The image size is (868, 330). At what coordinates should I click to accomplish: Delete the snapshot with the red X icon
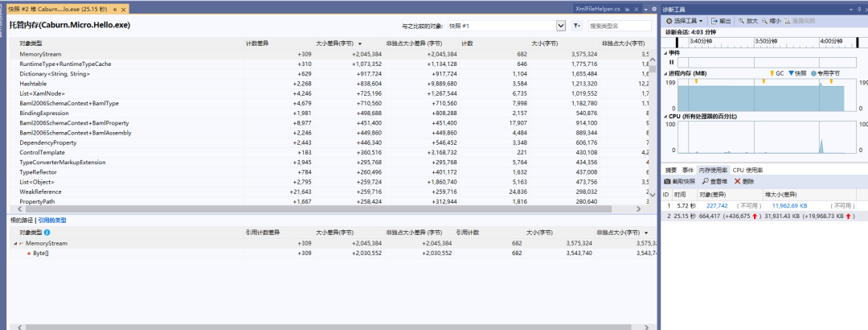click(x=737, y=181)
